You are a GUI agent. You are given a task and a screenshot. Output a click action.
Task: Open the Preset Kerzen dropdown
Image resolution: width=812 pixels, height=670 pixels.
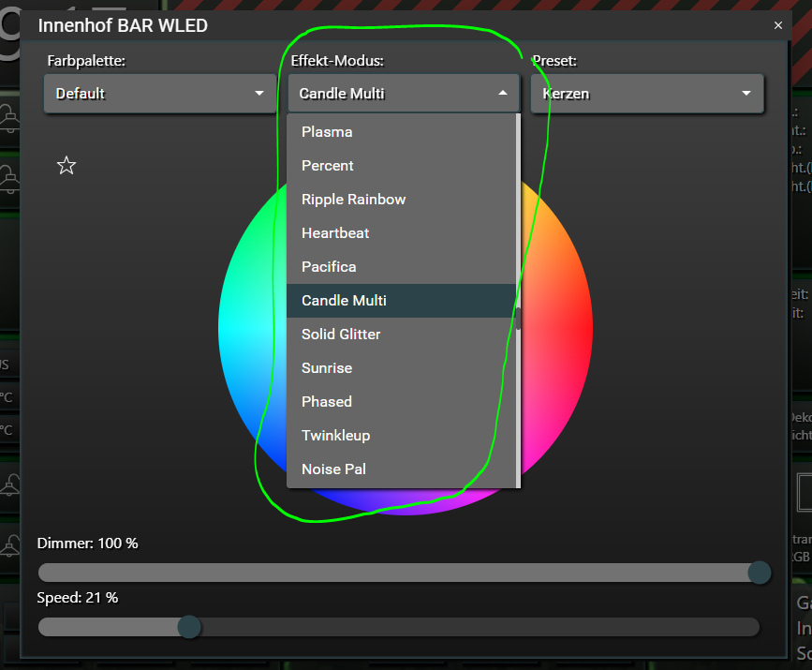pos(647,94)
